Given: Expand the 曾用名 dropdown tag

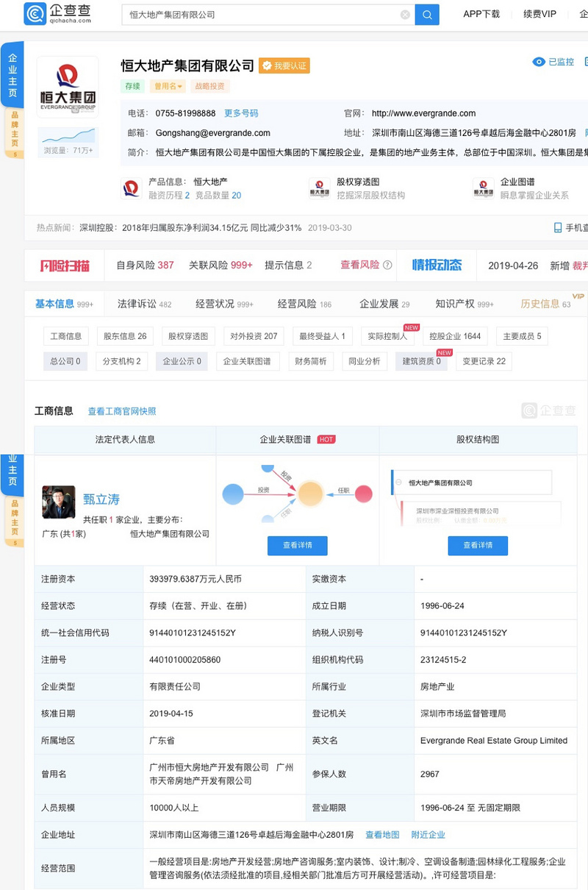Looking at the screenshot, I should pos(168,86).
